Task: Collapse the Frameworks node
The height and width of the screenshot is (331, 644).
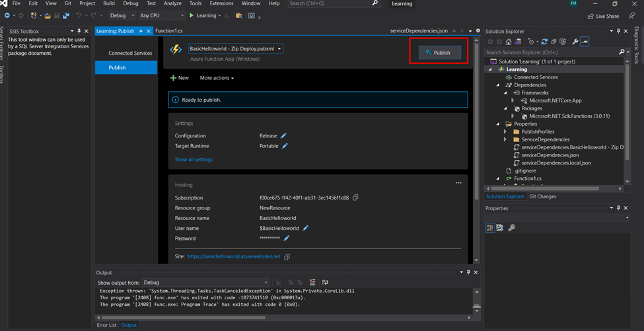Action: pos(505,92)
